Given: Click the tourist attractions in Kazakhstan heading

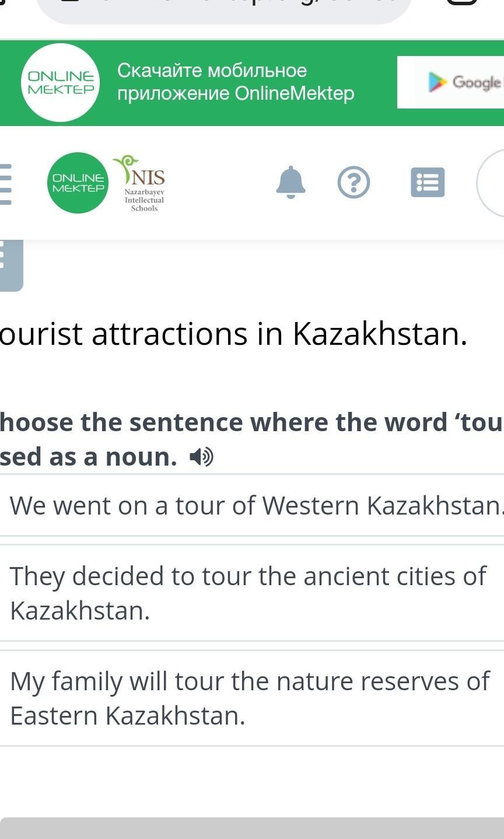Looking at the screenshot, I should pyautogui.click(x=233, y=334).
